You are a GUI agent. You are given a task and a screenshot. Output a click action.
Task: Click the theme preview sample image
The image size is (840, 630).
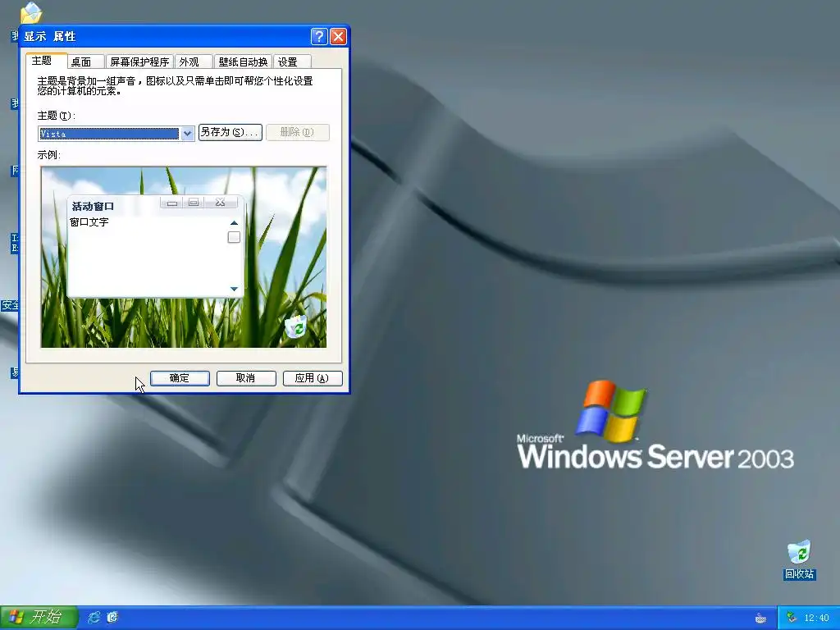point(183,257)
